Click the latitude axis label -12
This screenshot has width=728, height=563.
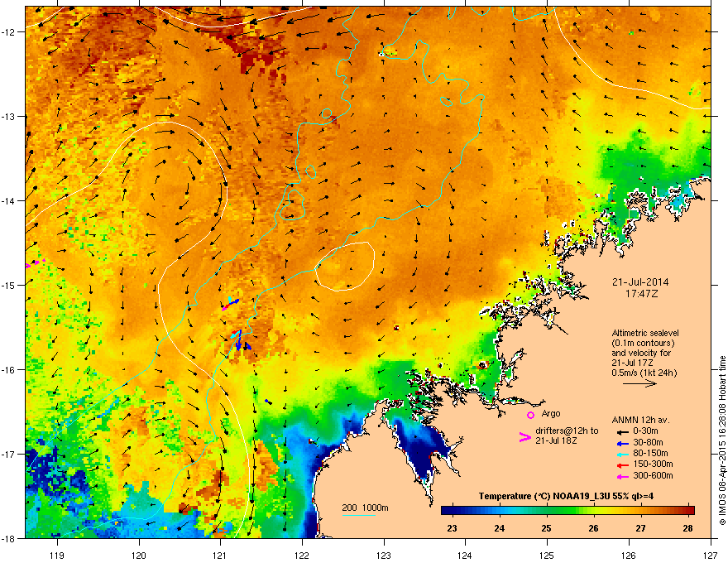8,31
